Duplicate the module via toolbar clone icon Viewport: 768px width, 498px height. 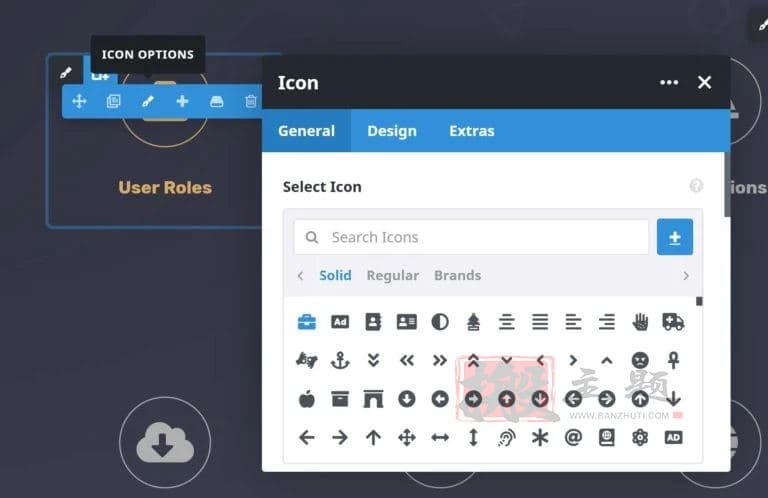tap(114, 101)
